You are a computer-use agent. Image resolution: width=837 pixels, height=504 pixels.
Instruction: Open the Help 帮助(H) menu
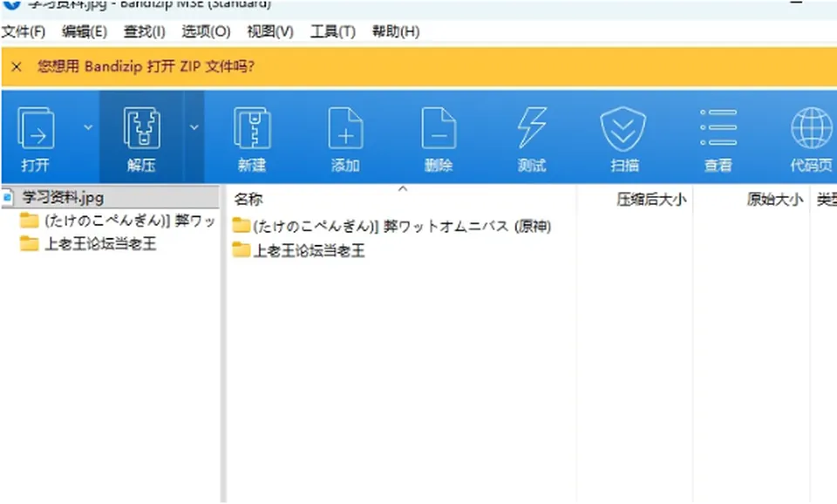396,31
